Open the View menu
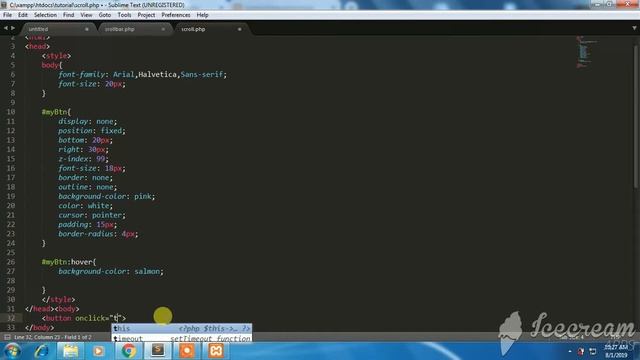The height and width of the screenshot is (360, 640). (x=86, y=15)
